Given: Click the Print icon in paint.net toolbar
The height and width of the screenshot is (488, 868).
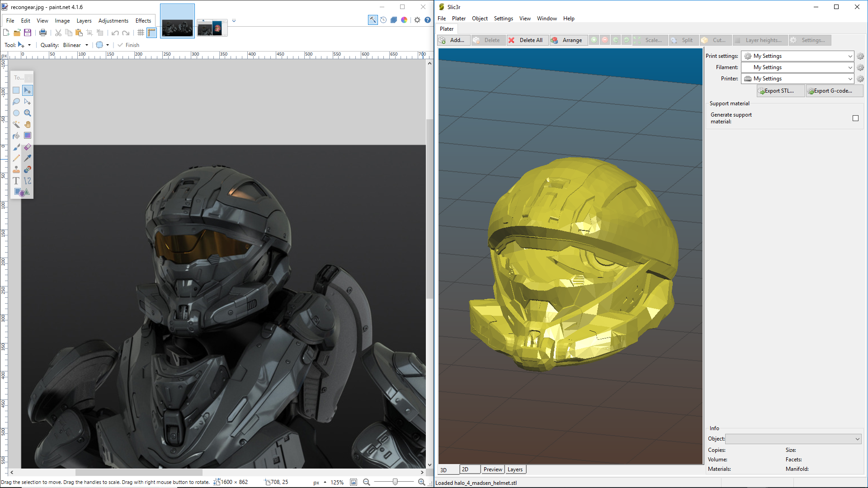Looking at the screenshot, I should pos(43,33).
